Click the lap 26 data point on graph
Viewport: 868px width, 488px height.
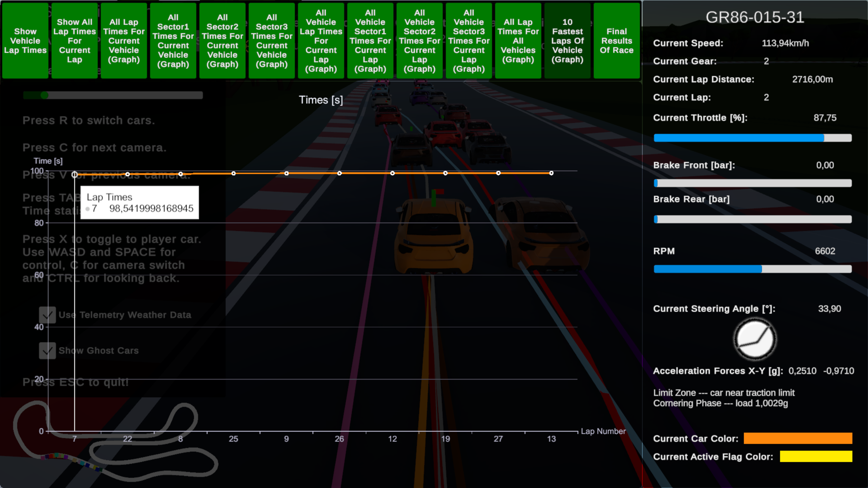coord(339,173)
